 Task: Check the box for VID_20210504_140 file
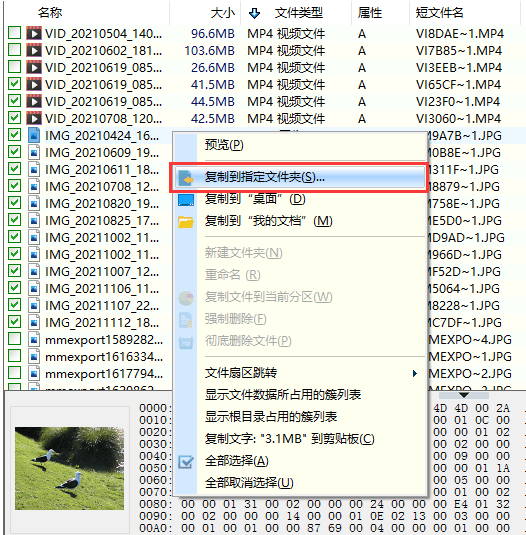(15, 33)
